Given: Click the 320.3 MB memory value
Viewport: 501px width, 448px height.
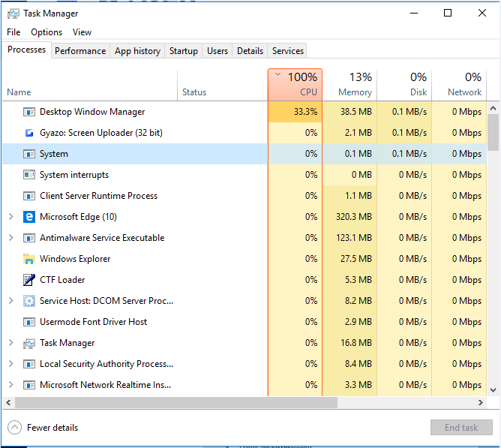Looking at the screenshot, I should click(x=354, y=217).
